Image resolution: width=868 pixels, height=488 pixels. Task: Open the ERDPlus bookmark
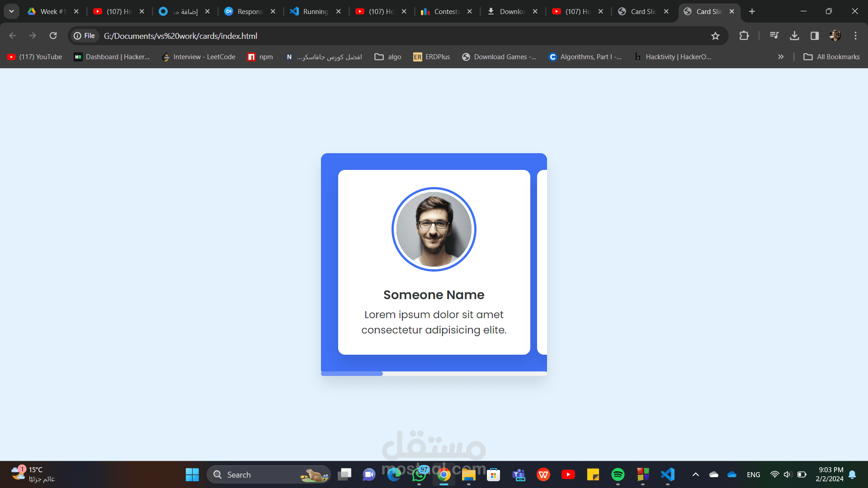pos(431,57)
